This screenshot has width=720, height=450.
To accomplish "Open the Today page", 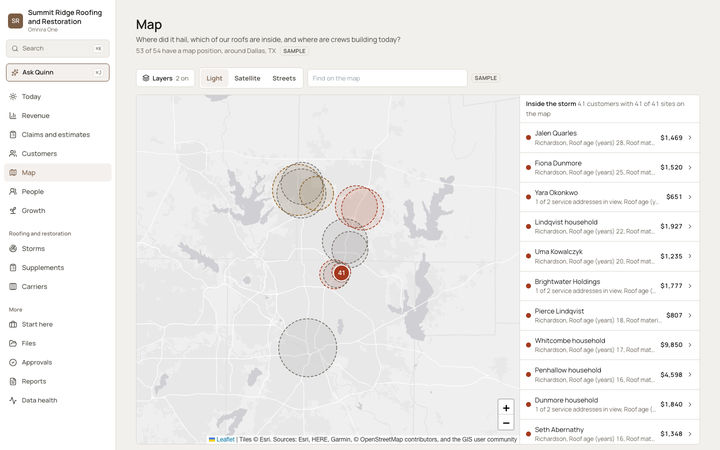I will [58, 96].
